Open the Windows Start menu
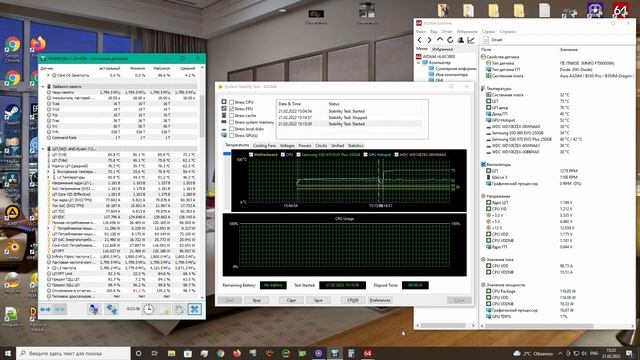Image resolution: width=640 pixels, height=360 pixels. (8, 353)
